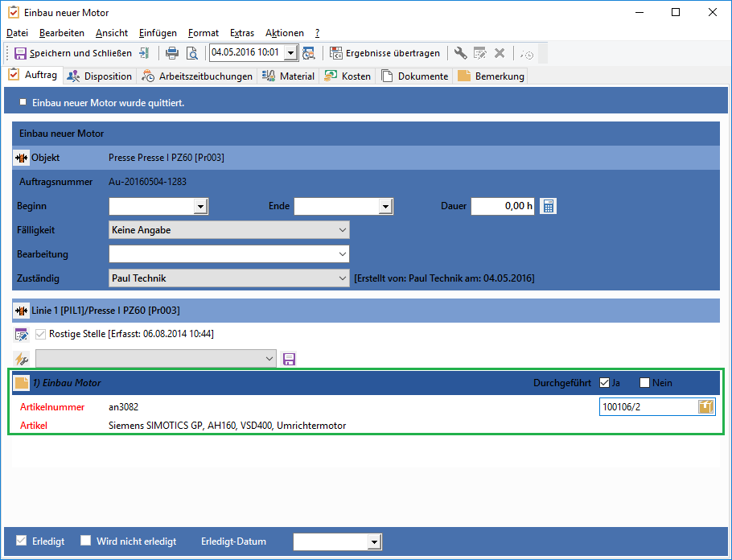The height and width of the screenshot is (560, 732).
Task: Expand the Fälligkeit Keine Angabe dropdown
Action: pyautogui.click(x=342, y=230)
